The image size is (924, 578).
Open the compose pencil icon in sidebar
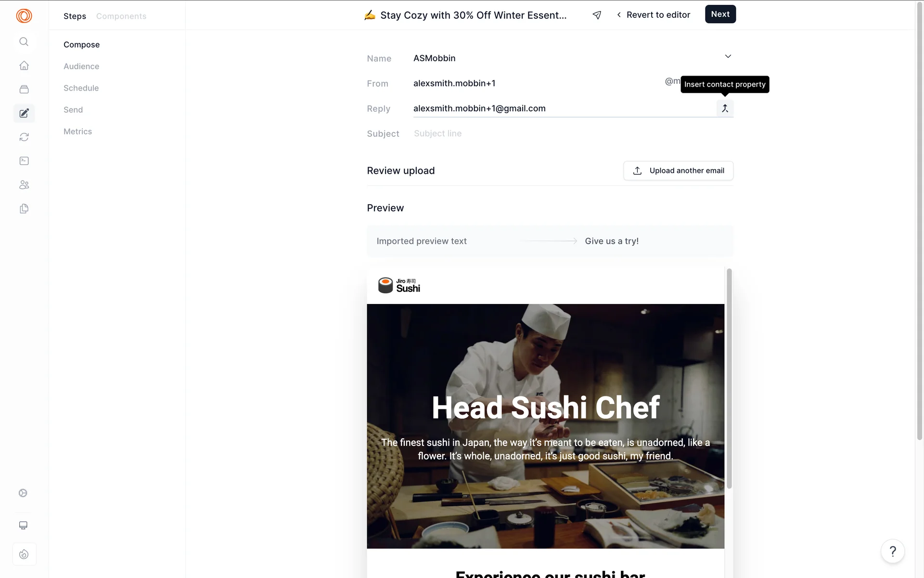point(24,113)
